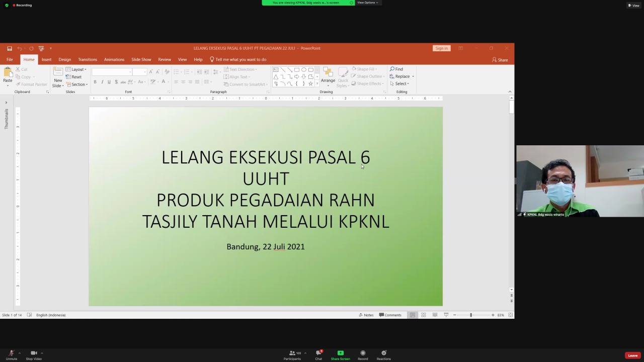Click the zoom slider handle
This screenshot has width=644, height=362.
tap(471, 315)
